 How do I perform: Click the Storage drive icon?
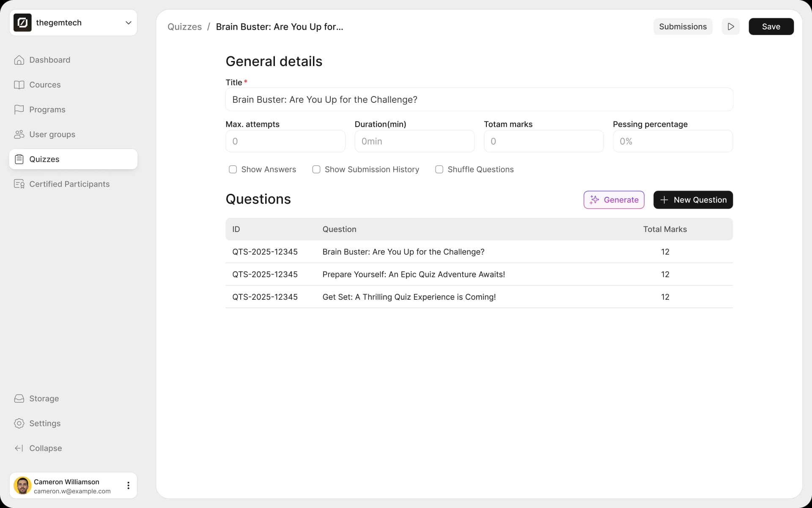(x=19, y=399)
